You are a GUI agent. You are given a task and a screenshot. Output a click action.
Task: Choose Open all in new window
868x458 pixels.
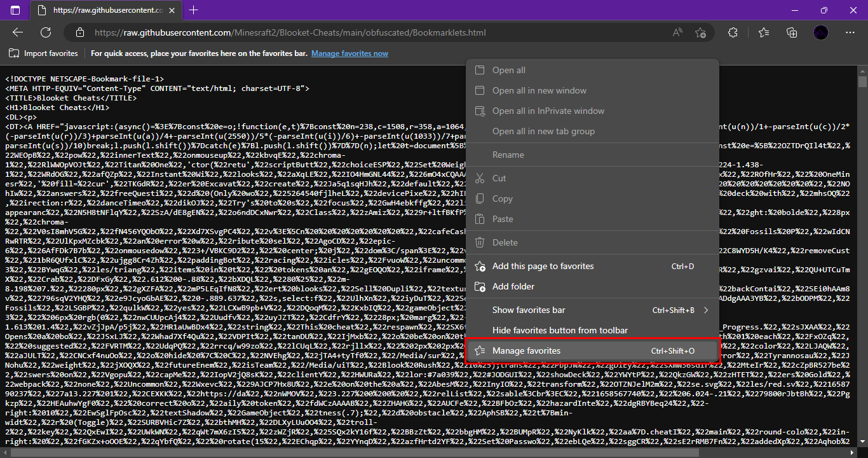[x=592, y=91]
